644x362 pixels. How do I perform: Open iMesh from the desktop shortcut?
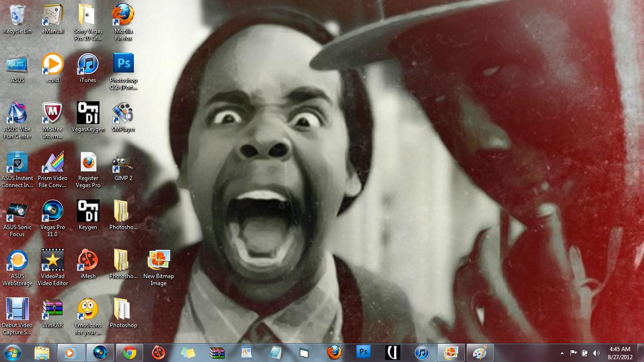click(88, 264)
